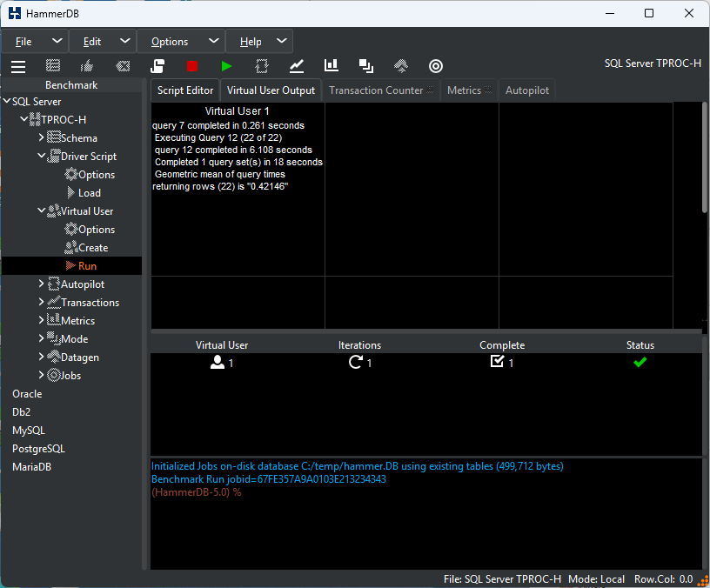Expand the Datagen tree node
Image resolution: width=710 pixels, height=588 pixels.
41,357
